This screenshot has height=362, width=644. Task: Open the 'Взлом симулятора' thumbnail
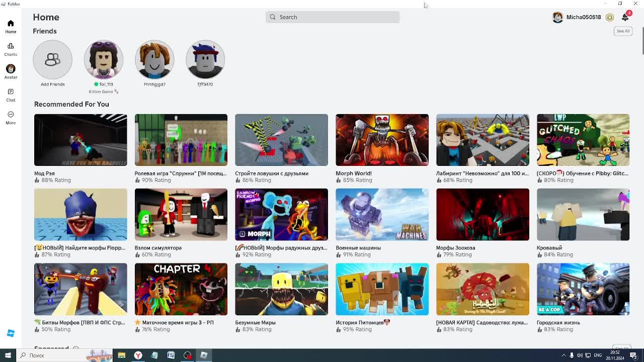(181, 215)
